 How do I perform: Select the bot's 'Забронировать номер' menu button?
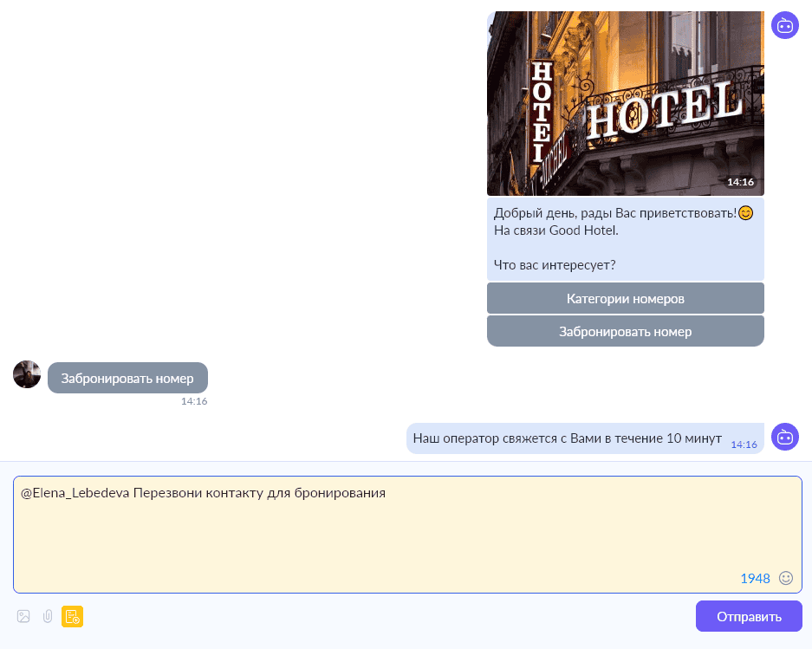click(x=625, y=332)
